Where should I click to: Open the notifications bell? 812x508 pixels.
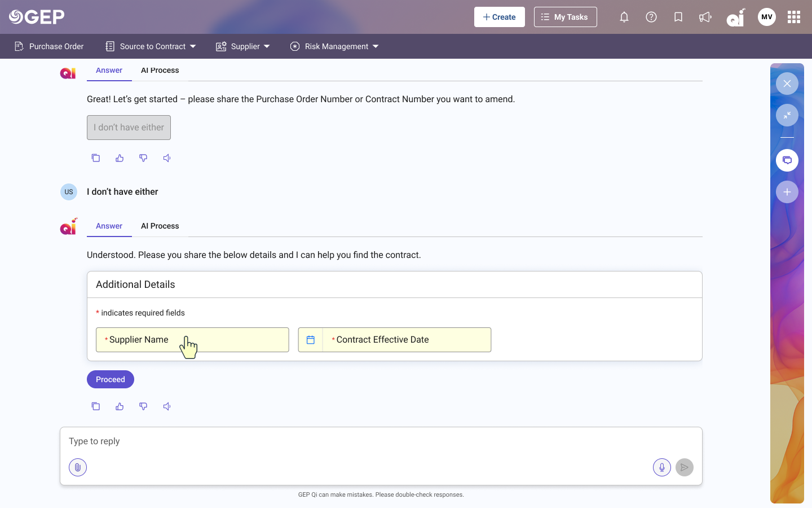click(x=624, y=17)
